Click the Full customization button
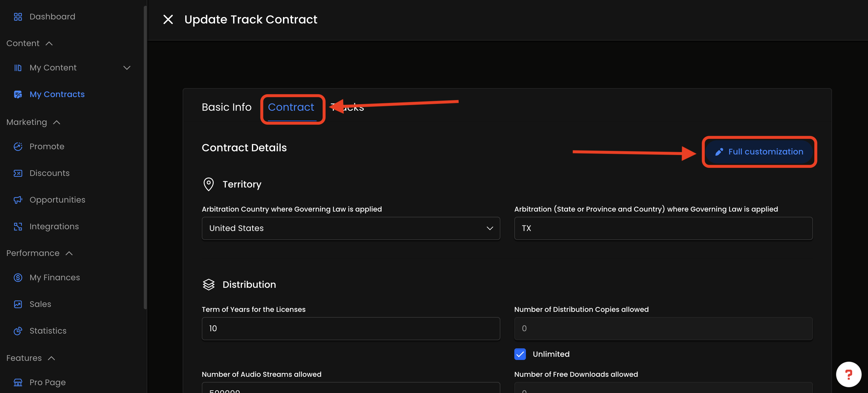868x393 pixels. point(759,152)
